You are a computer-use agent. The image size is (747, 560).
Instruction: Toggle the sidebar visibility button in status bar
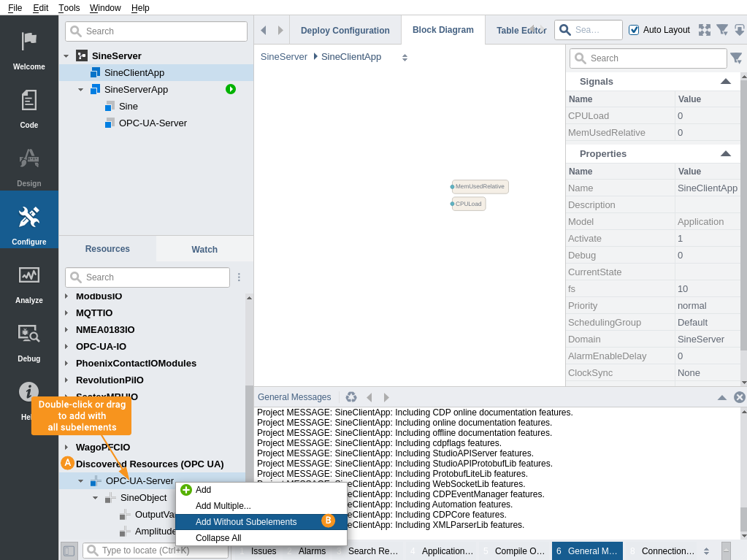click(69, 551)
